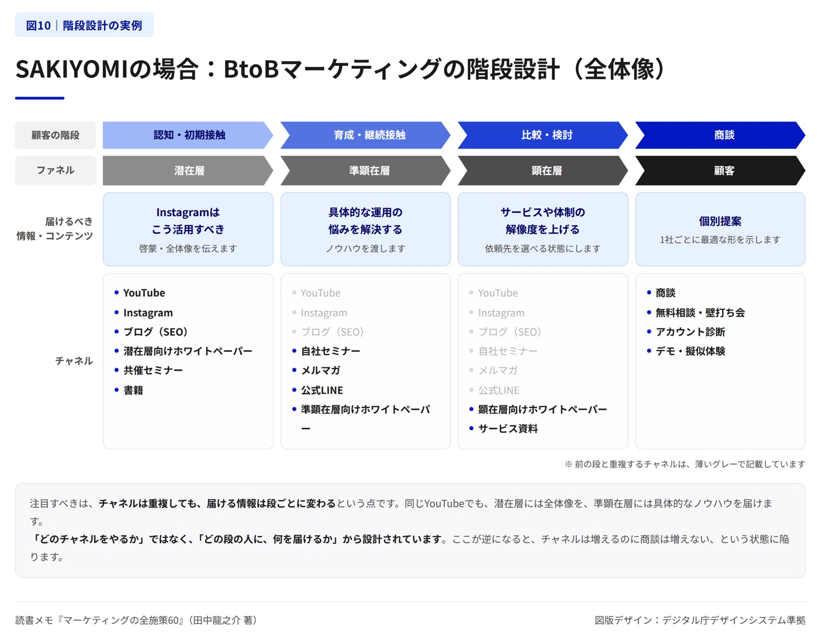Click the grayed-out '公式LINE' item
831x644 pixels.
pyautogui.click(x=499, y=390)
